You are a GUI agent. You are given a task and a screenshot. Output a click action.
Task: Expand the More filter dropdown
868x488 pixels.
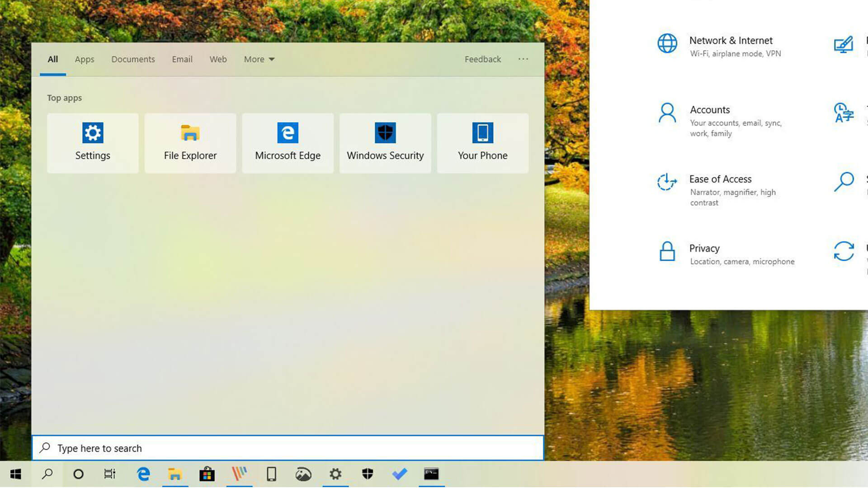click(x=259, y=59)
